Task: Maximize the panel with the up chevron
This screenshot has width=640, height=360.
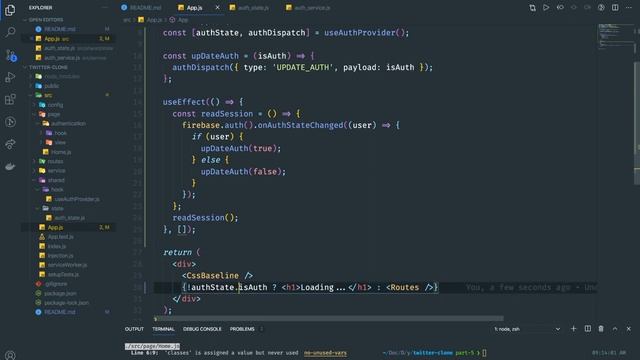Action: coord(615,329)
